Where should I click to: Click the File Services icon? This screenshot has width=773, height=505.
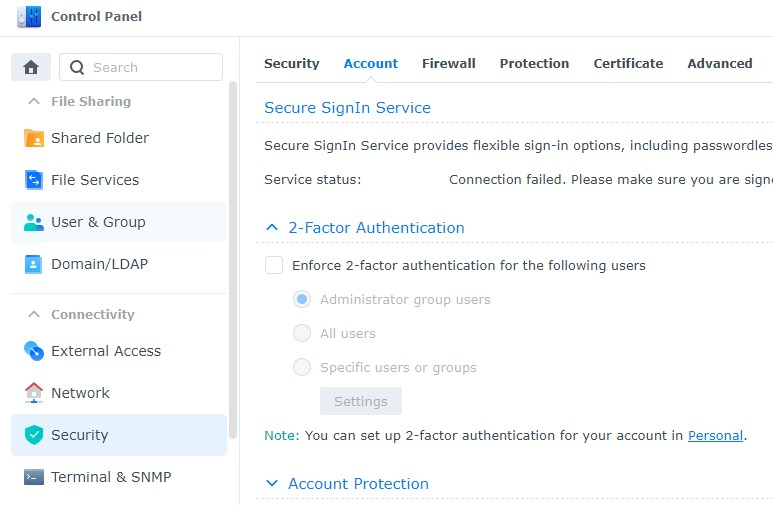34,180
